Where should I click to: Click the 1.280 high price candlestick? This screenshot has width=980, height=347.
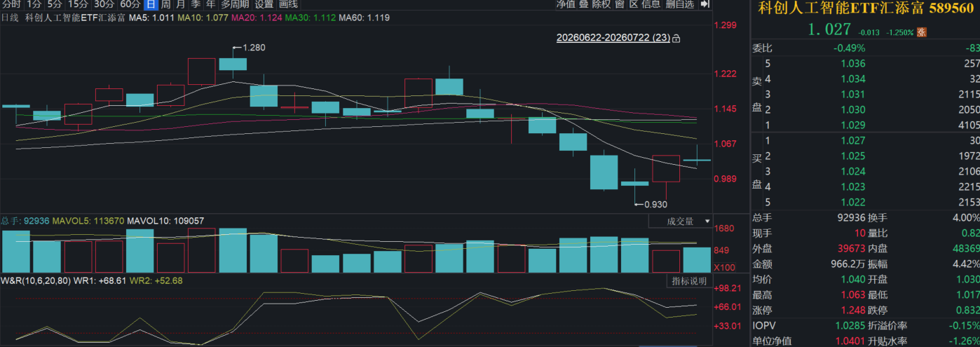point(233,64)
